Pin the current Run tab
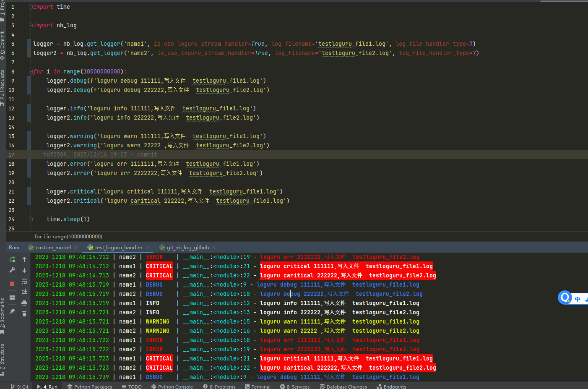Viewport: 588px width, 389px height. pos(12,311)
